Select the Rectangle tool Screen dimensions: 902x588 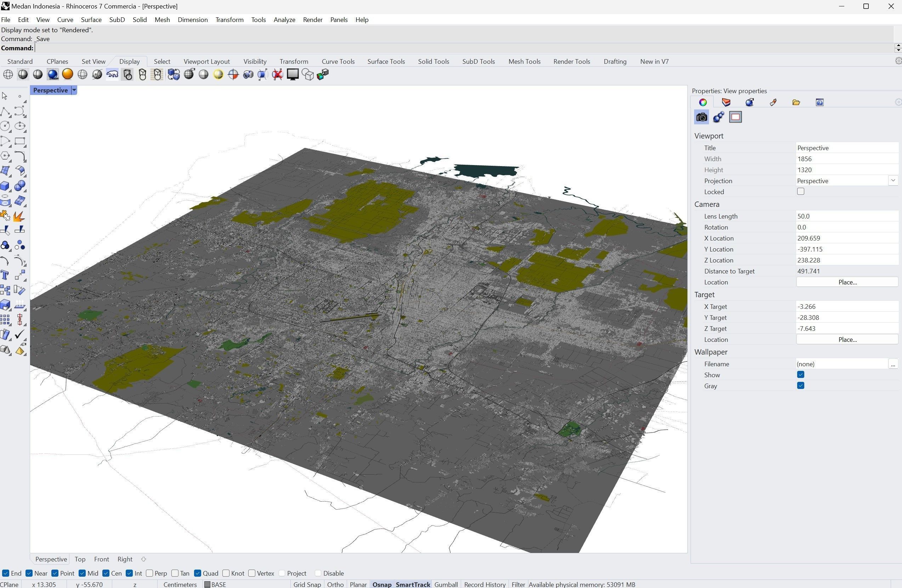(x=20, y=141)
